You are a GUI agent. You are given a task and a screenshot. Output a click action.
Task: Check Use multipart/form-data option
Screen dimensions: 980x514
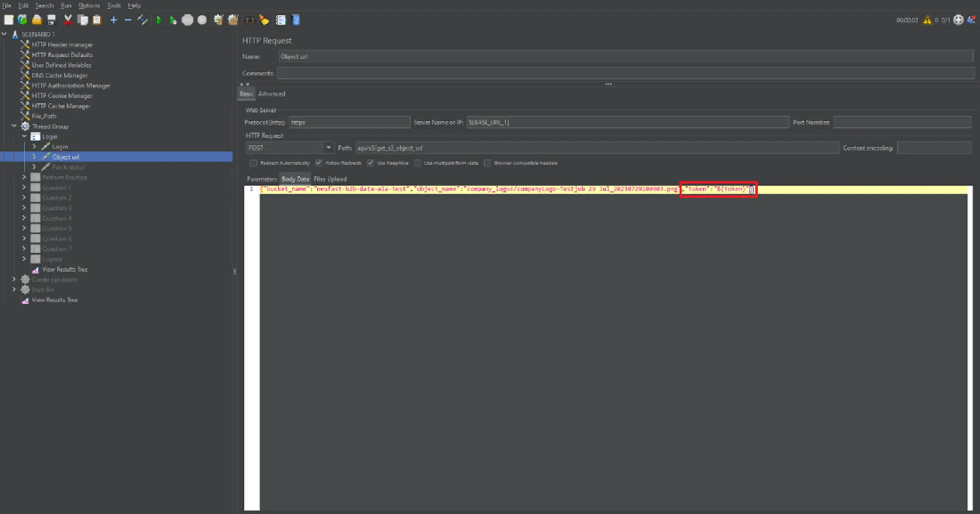(417, 163)
